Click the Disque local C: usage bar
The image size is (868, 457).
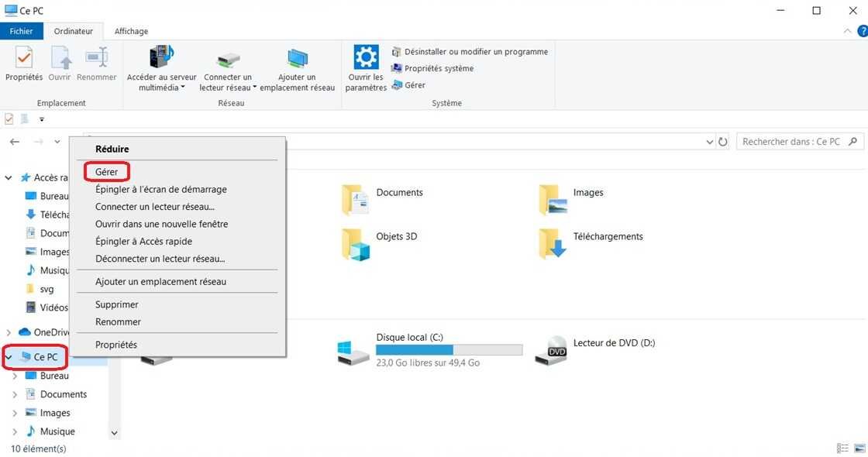coord(448,349)
